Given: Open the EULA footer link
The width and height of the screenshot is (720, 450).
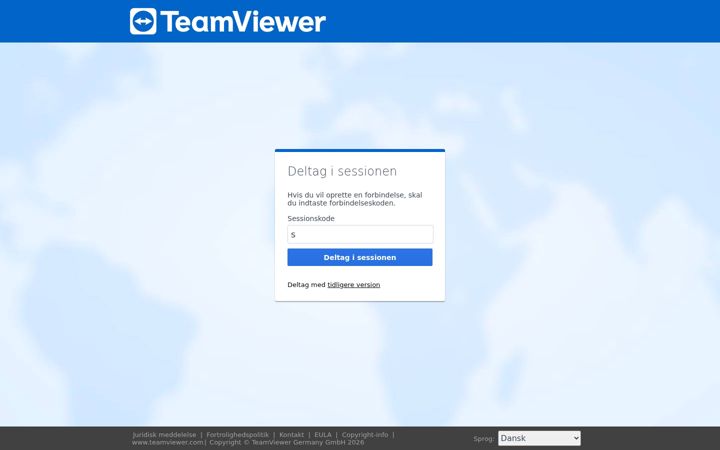Looking at the screenshot, I should [323, 435].
